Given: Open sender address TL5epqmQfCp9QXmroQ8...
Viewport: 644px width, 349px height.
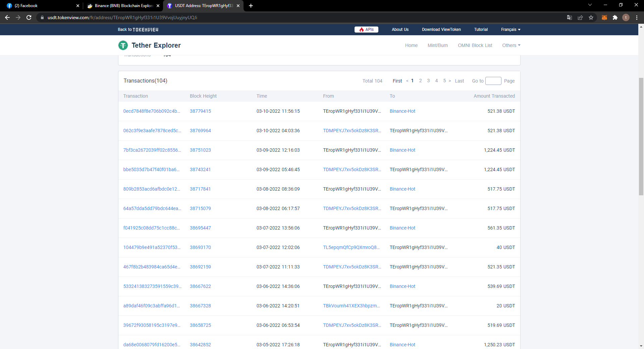Looking at the screenshot, I should click(x=351, y=247).
